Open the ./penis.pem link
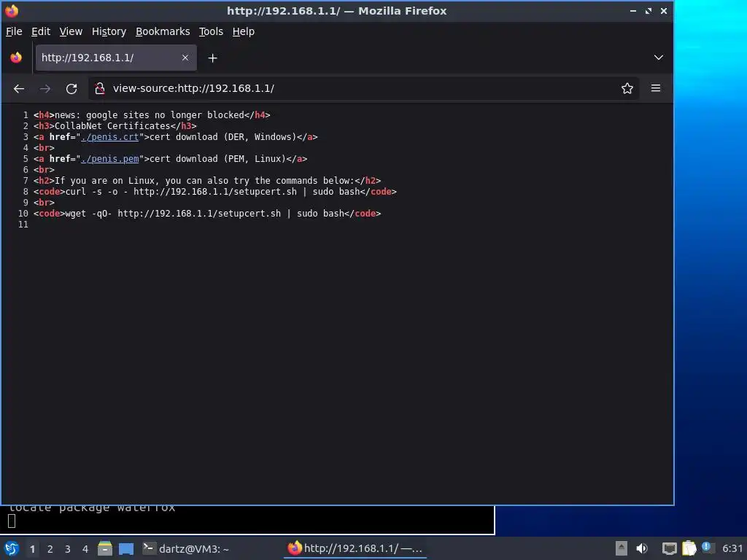This screenshot has width=747, height=560. click(110, 159)
